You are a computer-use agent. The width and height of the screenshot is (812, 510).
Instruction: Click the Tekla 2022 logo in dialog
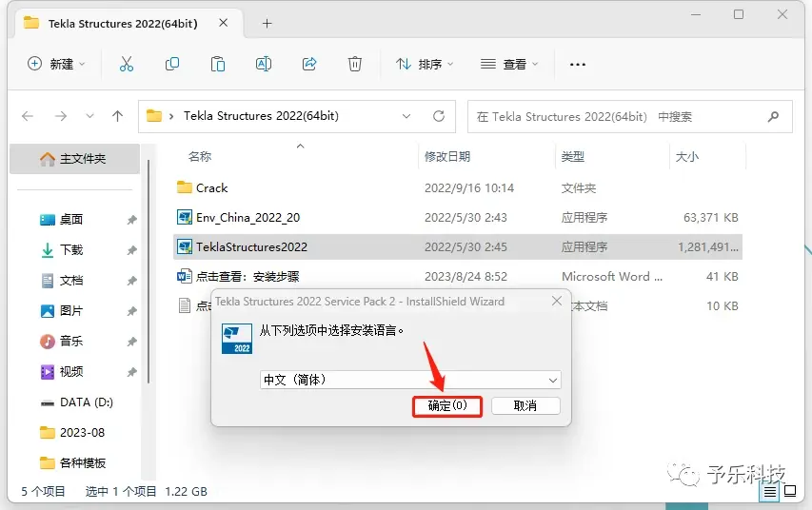pyautogui.click(x=237, y=339)
